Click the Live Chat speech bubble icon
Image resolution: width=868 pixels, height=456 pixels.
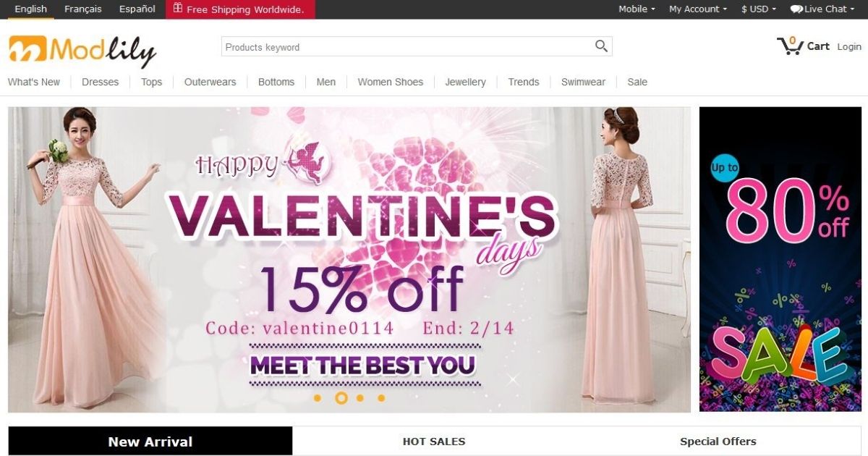click(796, 9)
